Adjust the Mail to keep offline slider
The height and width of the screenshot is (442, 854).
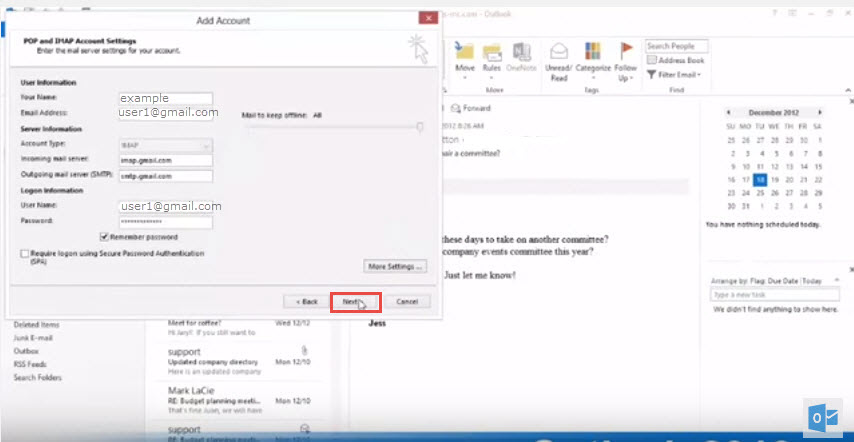coord(420,127)
